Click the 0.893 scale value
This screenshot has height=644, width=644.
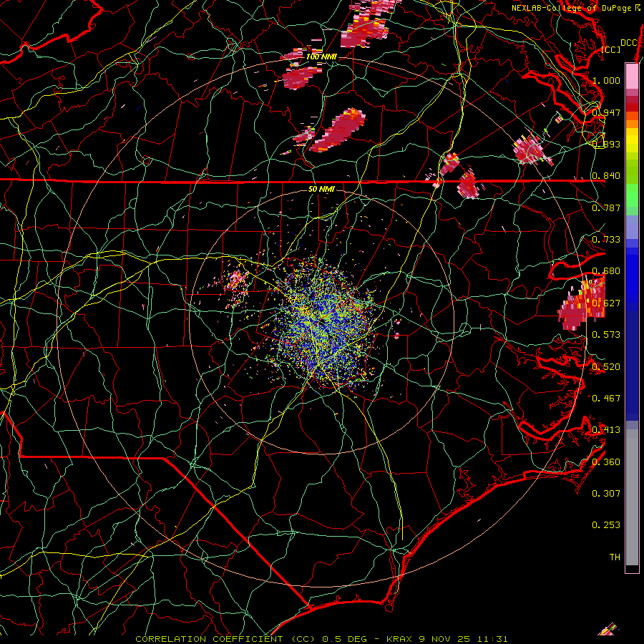pyautogui.click(x=606, y=144)
